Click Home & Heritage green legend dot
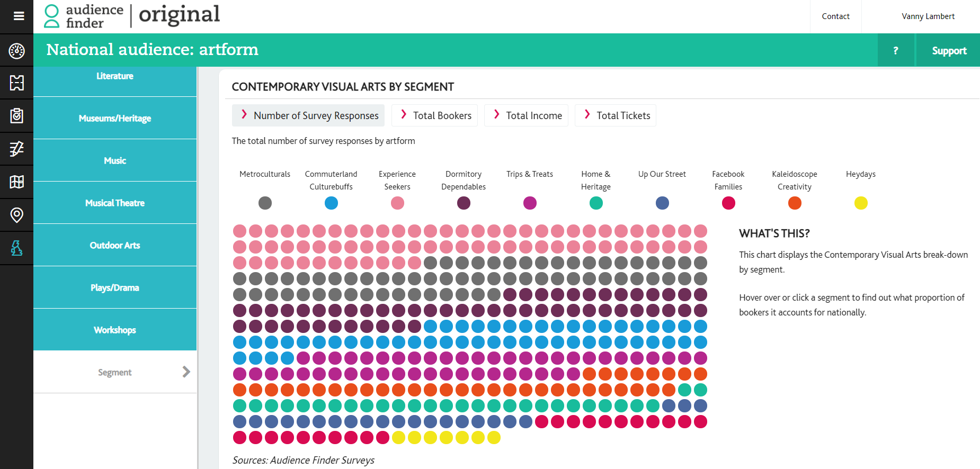The height and width of the screenshot is (469, 980). pyautogui.click(x=596, y=203)
